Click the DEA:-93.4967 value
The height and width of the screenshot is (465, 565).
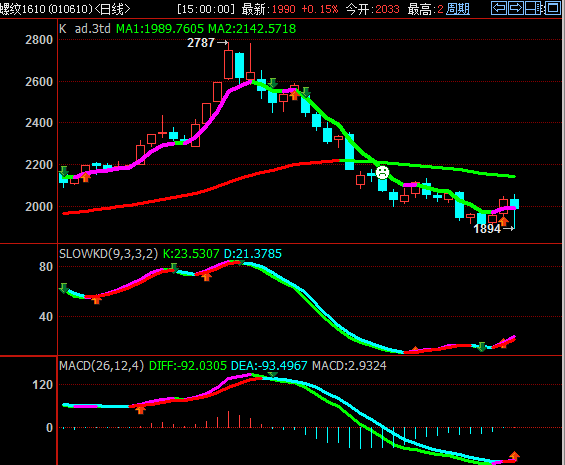pos(269,366)
